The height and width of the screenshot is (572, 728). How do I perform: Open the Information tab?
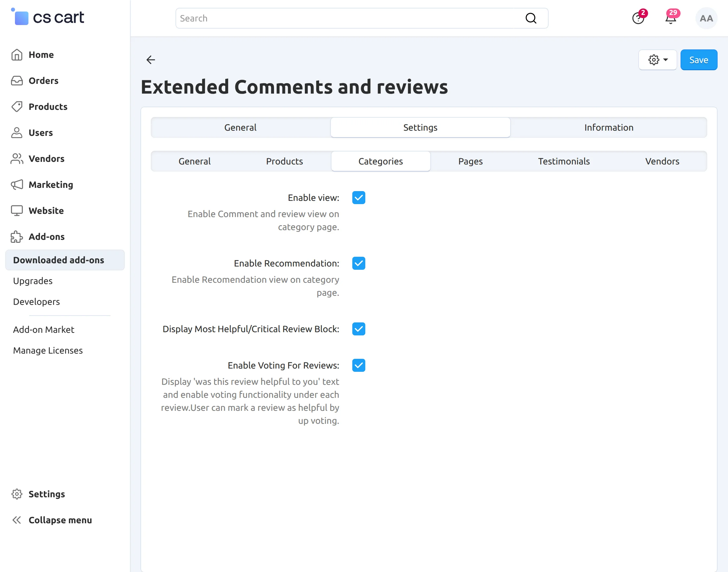coord(609,128)
